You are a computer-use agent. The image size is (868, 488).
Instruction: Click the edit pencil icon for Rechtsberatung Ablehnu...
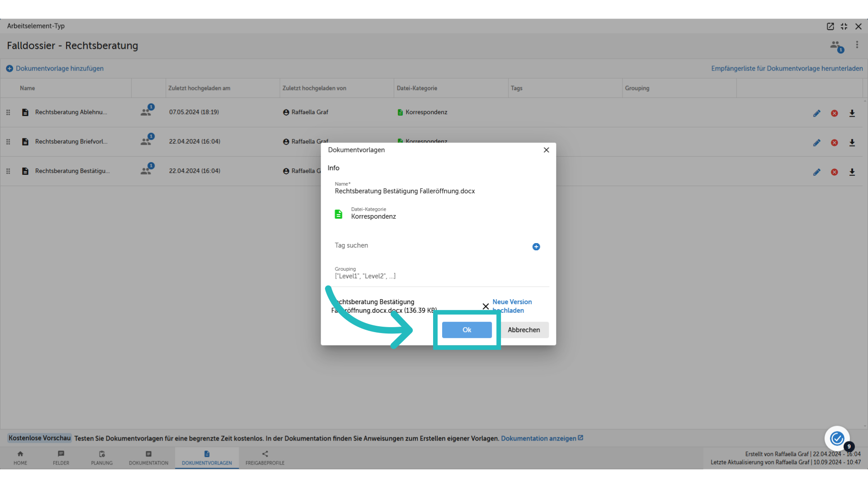coord(817,113)
